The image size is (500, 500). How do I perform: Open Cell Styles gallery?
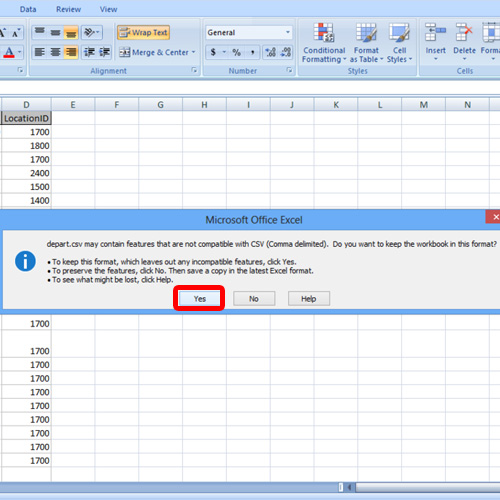399,43
